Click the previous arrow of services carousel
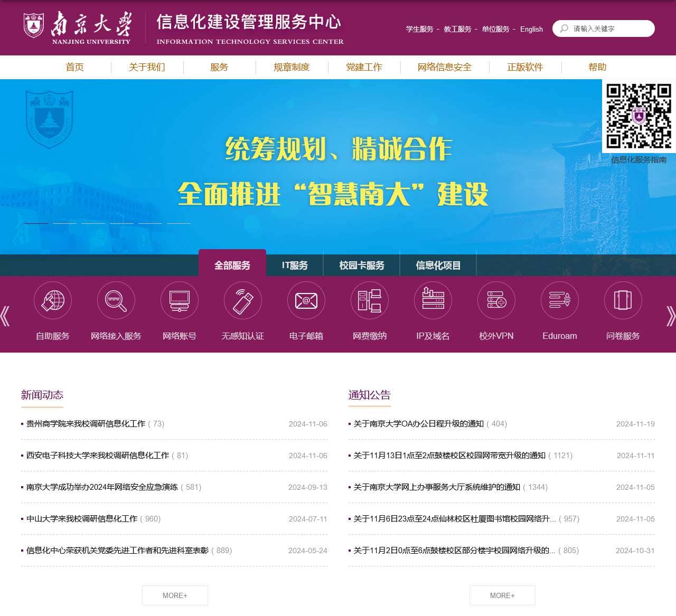The image size is (676, 616). 5,316
